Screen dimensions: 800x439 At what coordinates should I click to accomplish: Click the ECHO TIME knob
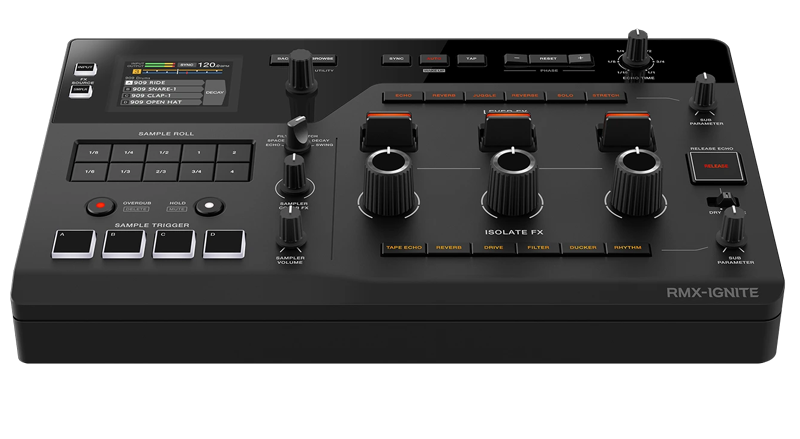(636, 48)
